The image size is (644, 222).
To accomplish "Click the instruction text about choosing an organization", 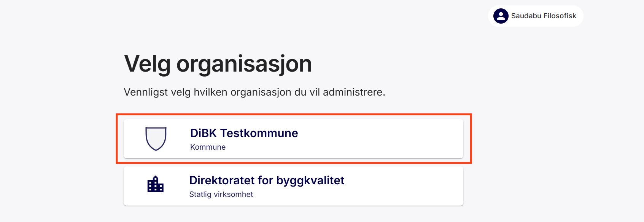I will pos(254,92).
